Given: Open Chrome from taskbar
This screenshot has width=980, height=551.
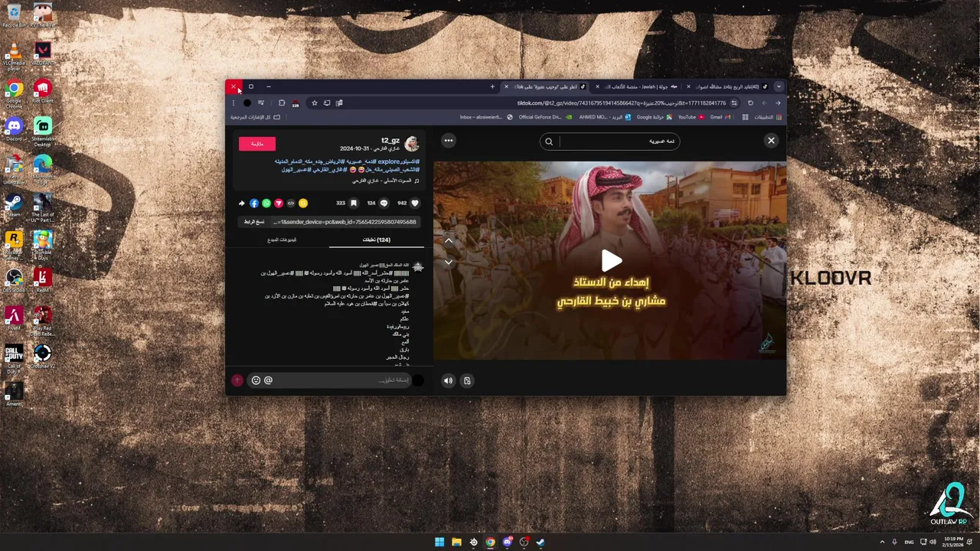Looking at the screenshot, I should (x=490, y=542).
